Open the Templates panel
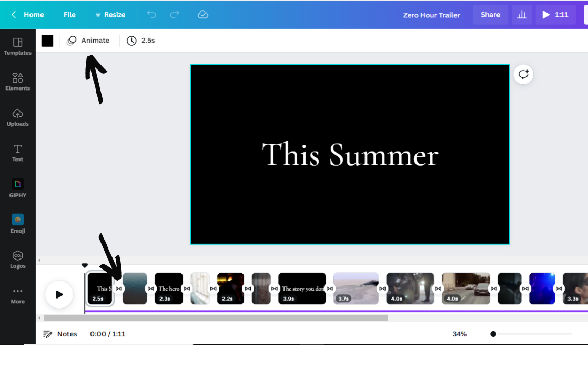588x368 pixels. 18,46
